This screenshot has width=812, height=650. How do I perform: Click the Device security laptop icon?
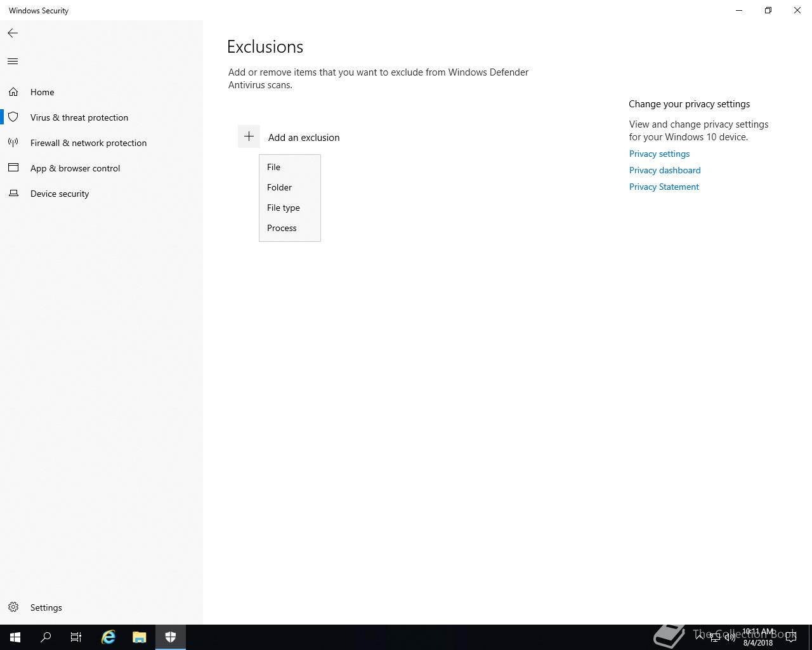pos(13,193)
